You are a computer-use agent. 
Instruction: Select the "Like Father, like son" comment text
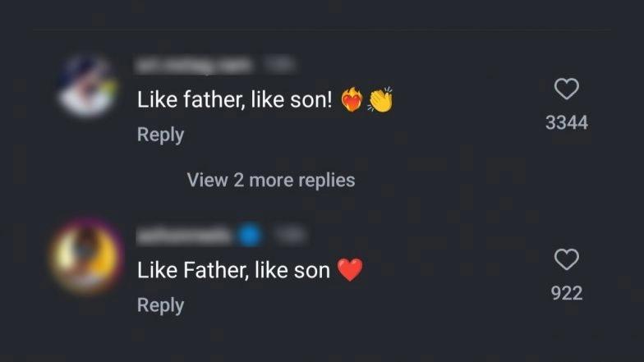tap(233, 270)
